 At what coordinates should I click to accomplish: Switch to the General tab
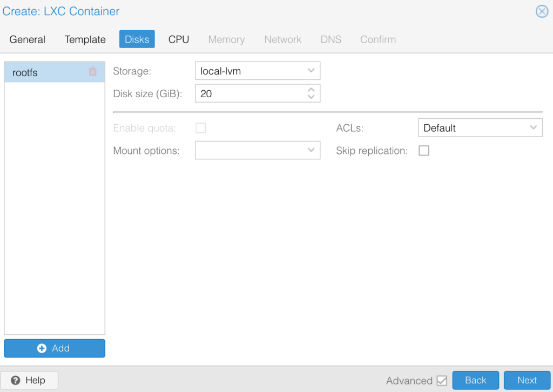[x=28, y=39]
